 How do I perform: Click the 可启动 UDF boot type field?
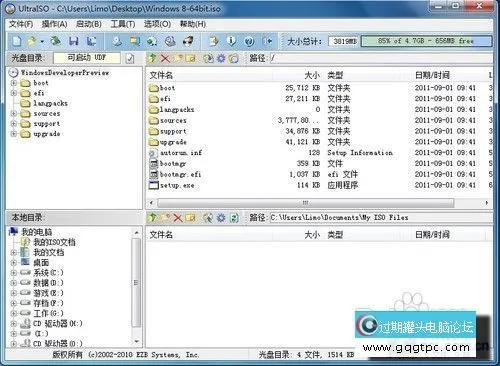click(x=87, y=58)
